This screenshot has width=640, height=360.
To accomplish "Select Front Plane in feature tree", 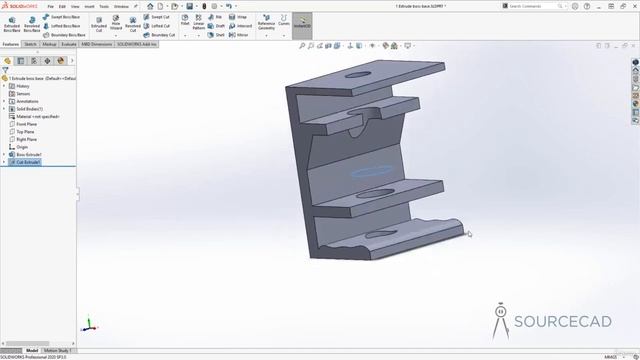I will 23,124.
